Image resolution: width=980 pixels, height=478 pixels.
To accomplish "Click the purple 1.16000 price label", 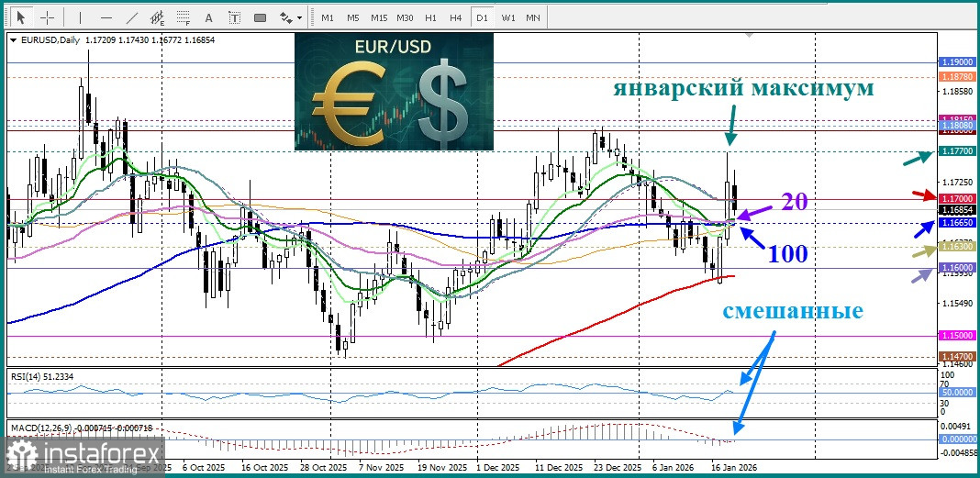I will pos(957,267).
